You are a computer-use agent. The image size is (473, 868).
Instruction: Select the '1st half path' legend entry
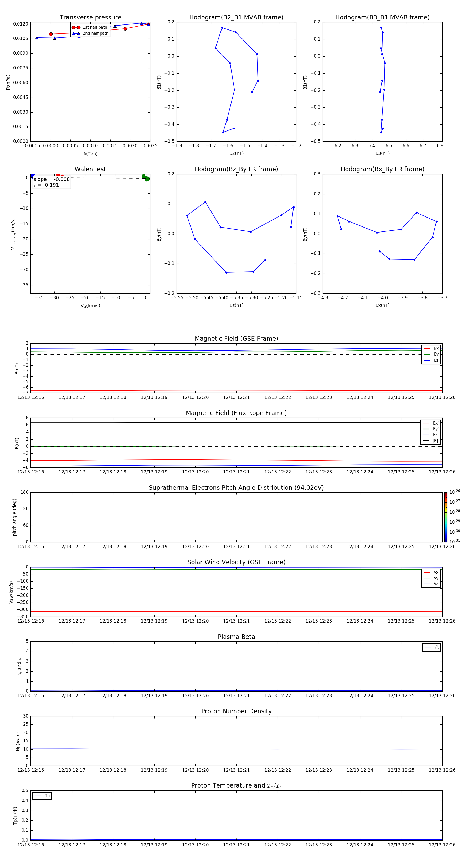[x=90, y=27]
